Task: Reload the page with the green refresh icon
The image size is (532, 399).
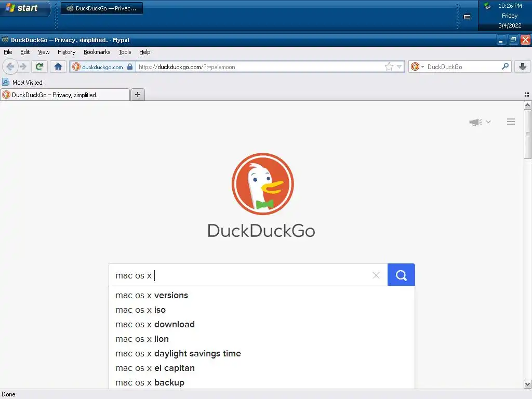Action: pos(39,66)
